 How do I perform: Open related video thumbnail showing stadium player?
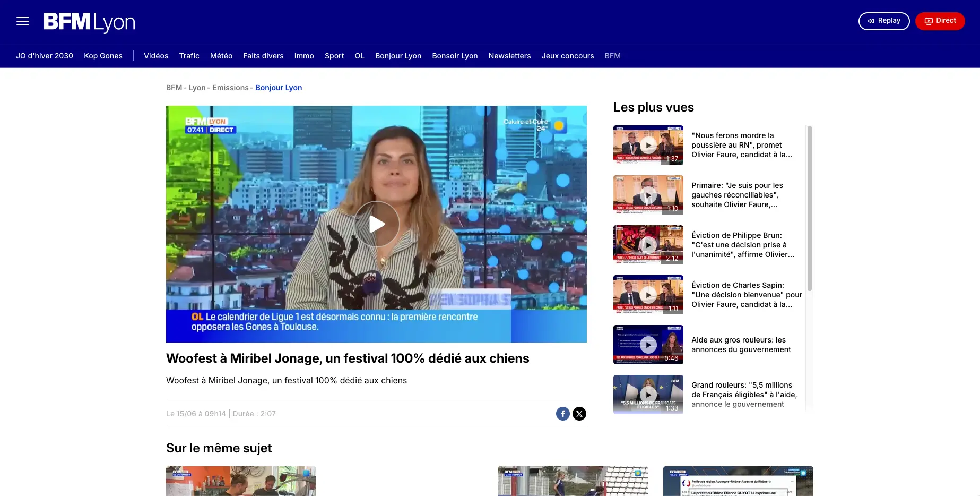(573, 481)
